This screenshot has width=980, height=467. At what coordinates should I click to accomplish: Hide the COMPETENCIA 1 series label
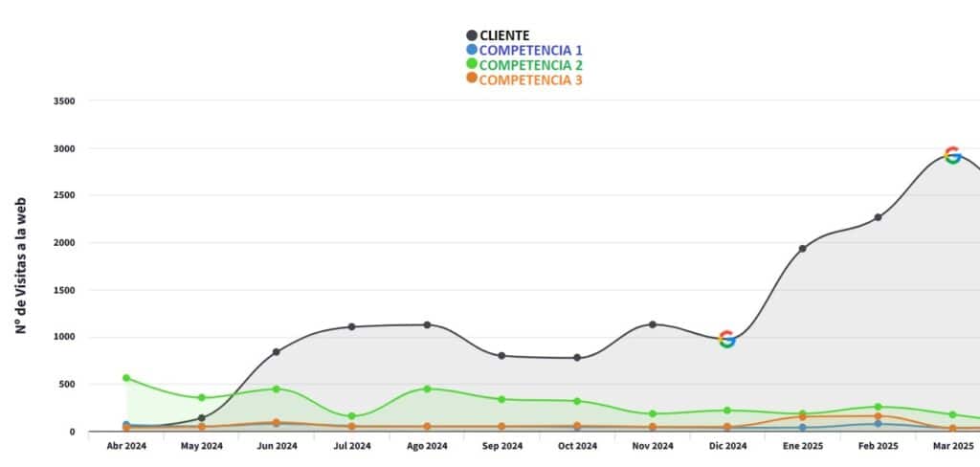pyautogui.click(x=530, y=50)
